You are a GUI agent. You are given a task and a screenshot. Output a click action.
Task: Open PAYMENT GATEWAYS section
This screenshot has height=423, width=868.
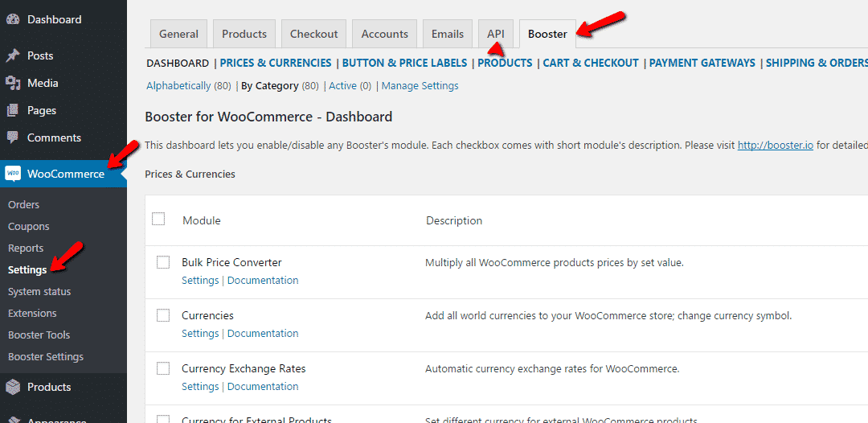702,63
